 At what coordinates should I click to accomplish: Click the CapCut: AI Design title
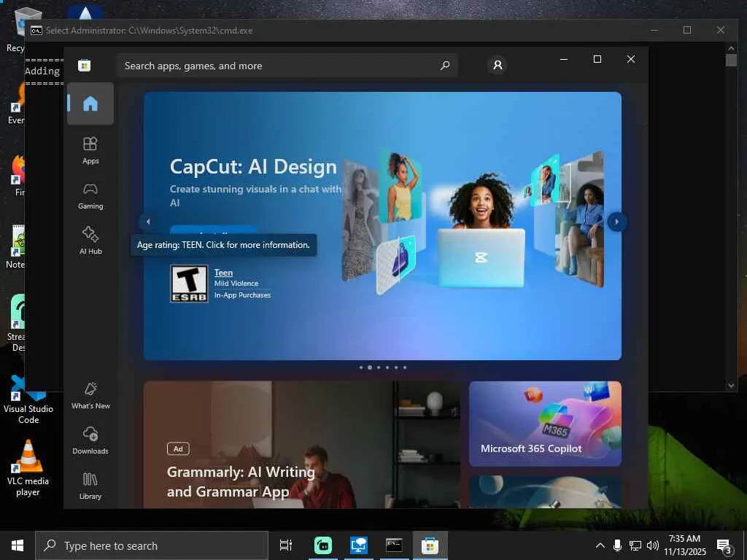click(x=253, y=167)
